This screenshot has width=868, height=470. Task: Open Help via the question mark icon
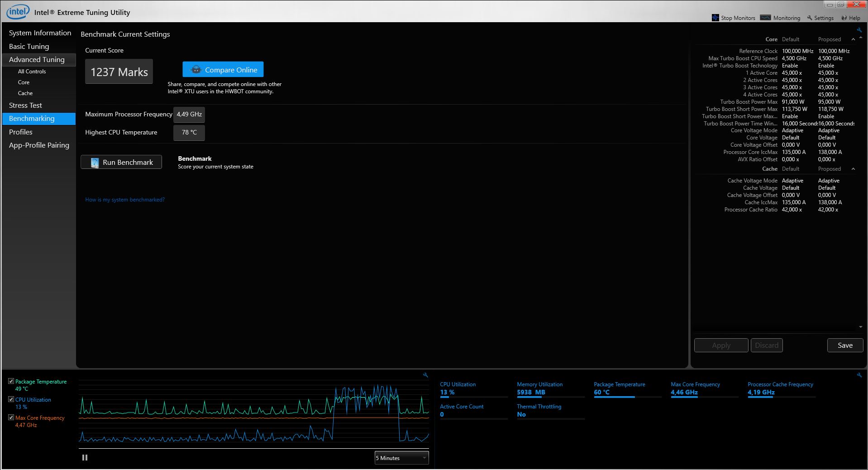click(844, 18)
